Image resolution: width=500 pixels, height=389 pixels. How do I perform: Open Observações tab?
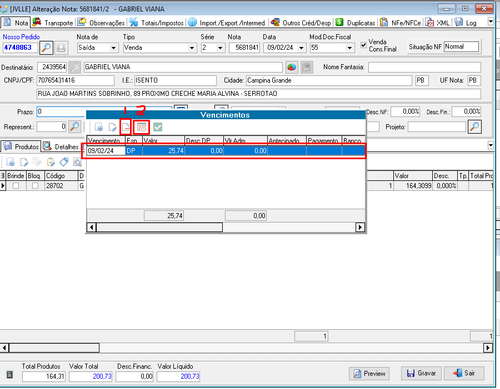coord(101,23)
